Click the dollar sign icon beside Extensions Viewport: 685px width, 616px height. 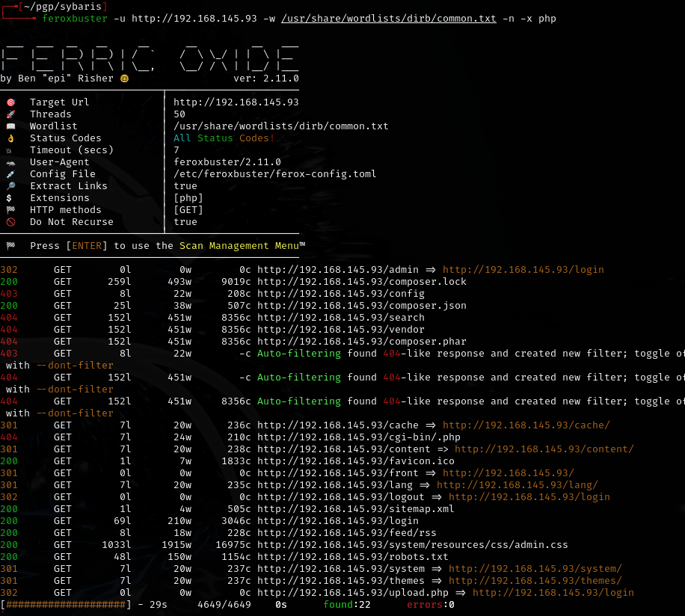coord(9,198)
